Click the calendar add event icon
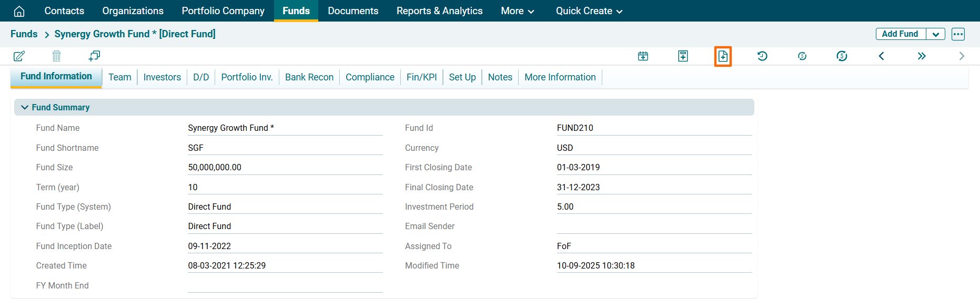Screen dimensions: 980x299 (x=643, y=56)
